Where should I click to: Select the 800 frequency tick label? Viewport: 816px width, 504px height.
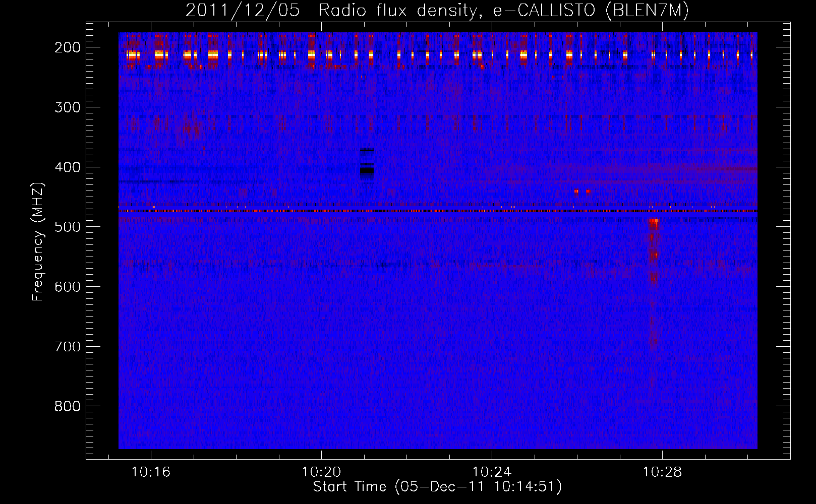[x=68, y=406]
